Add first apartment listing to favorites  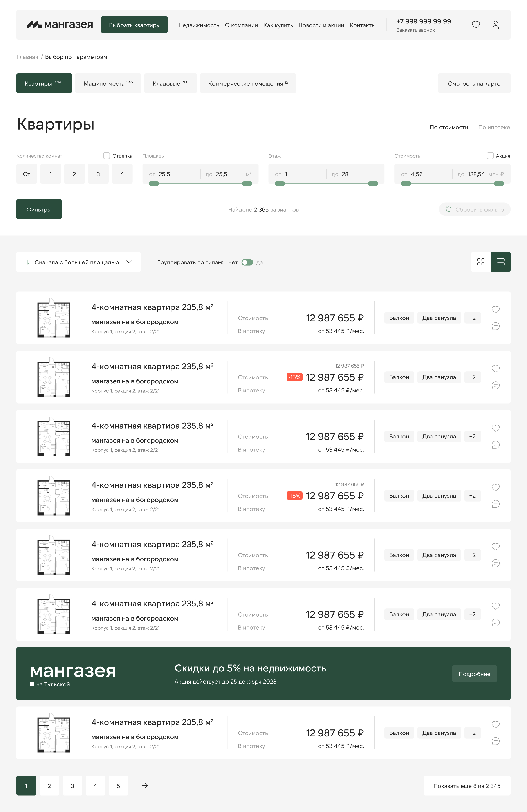point(495,309)
